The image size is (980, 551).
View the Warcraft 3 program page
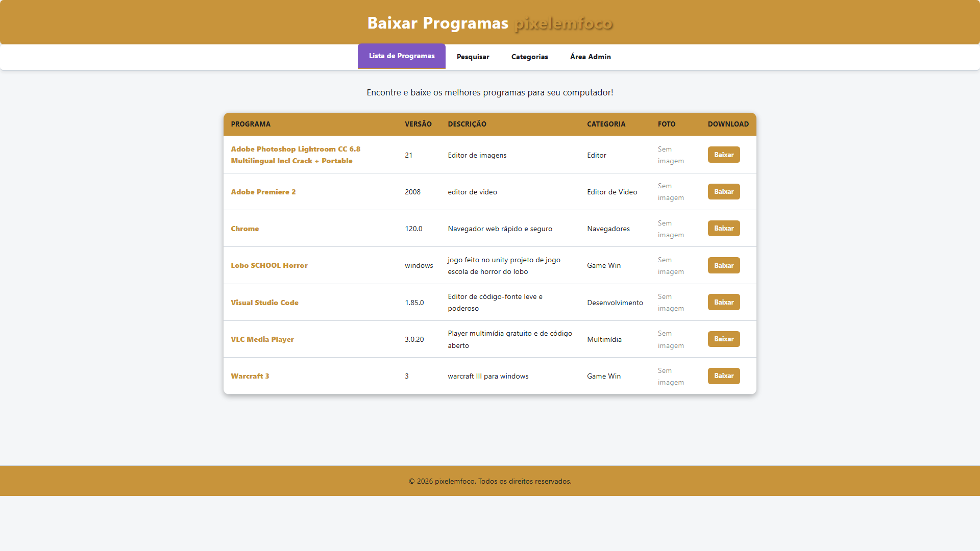coord(250,376)
